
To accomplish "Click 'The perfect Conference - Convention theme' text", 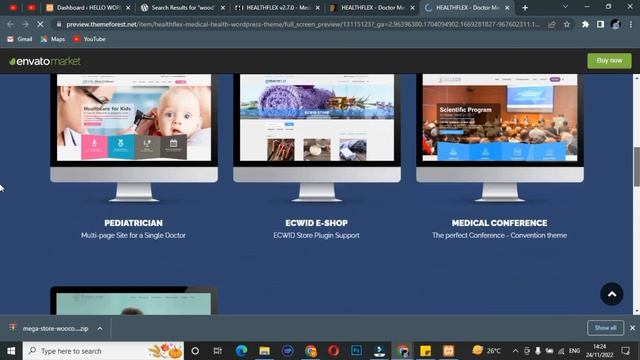I will (x=499, y=236).
